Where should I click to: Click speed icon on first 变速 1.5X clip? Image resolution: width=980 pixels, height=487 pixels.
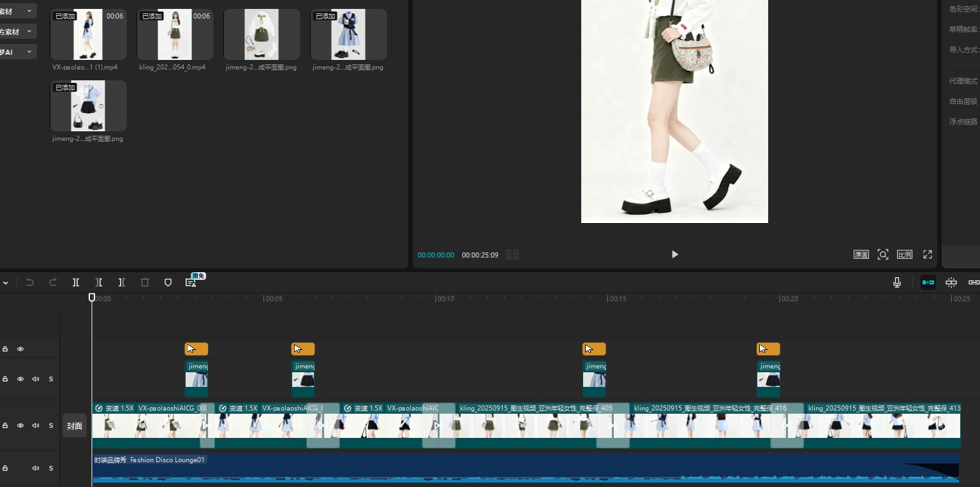99,408
